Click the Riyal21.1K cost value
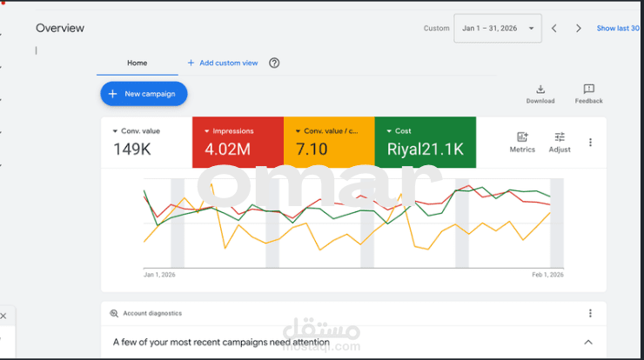 (426, 149)
